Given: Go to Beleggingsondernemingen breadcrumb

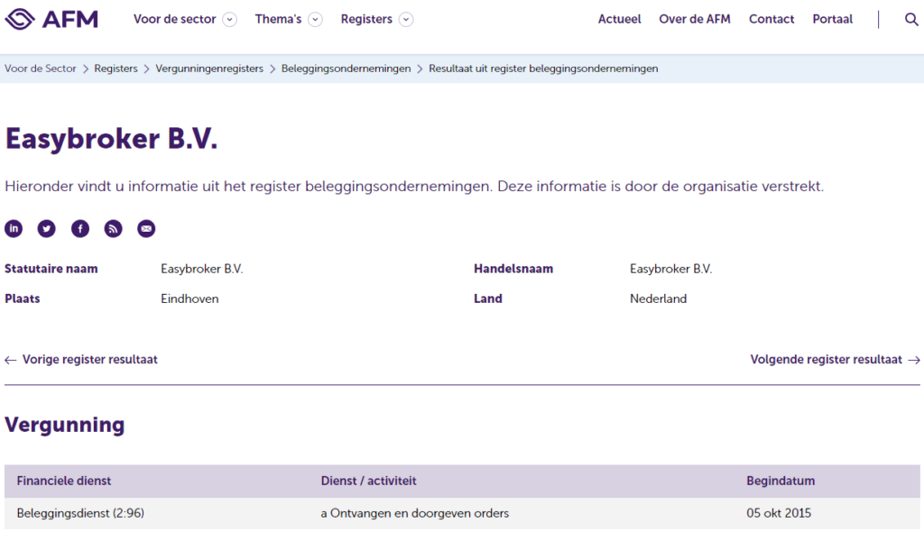Looking at the screenshot, I should point(346,69).
